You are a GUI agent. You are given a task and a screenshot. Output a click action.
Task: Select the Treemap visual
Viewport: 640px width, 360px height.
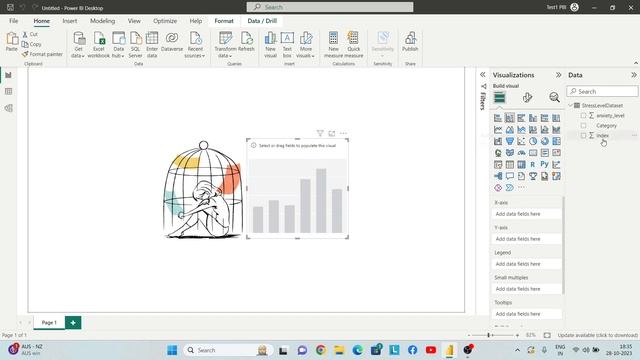(x=556, y=141)
